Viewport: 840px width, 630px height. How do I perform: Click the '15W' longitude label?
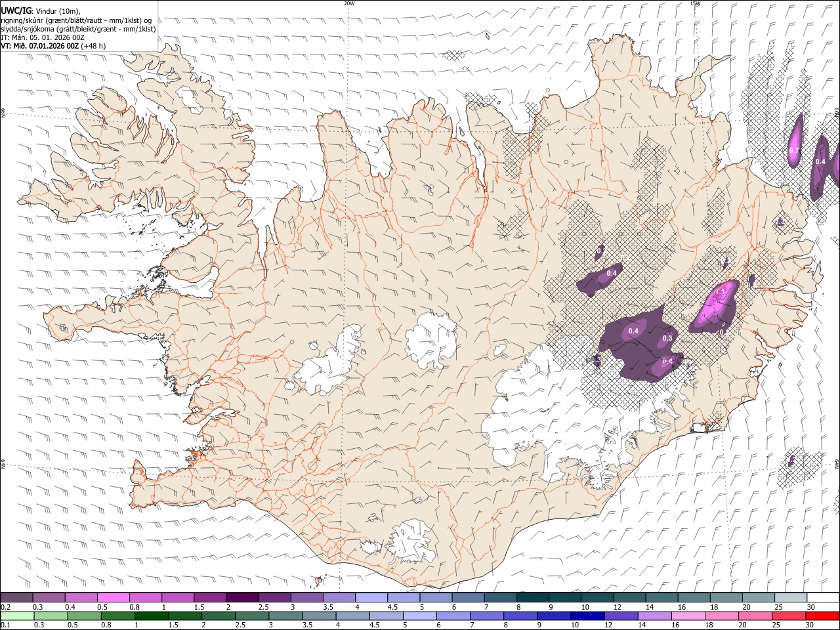point(695,3)
